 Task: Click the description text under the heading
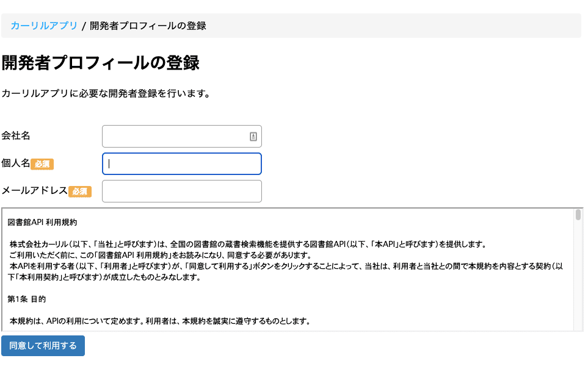(106, 93)
